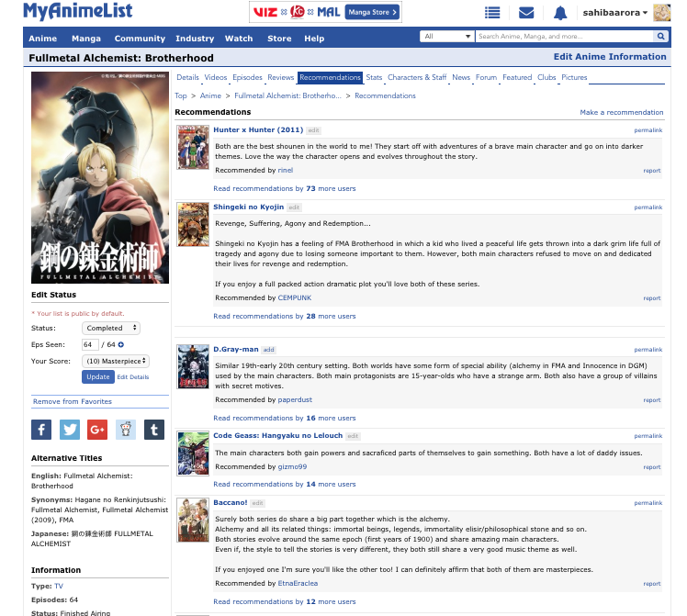Open the Watch menu

pyautogui.click(x=239, y=39)
